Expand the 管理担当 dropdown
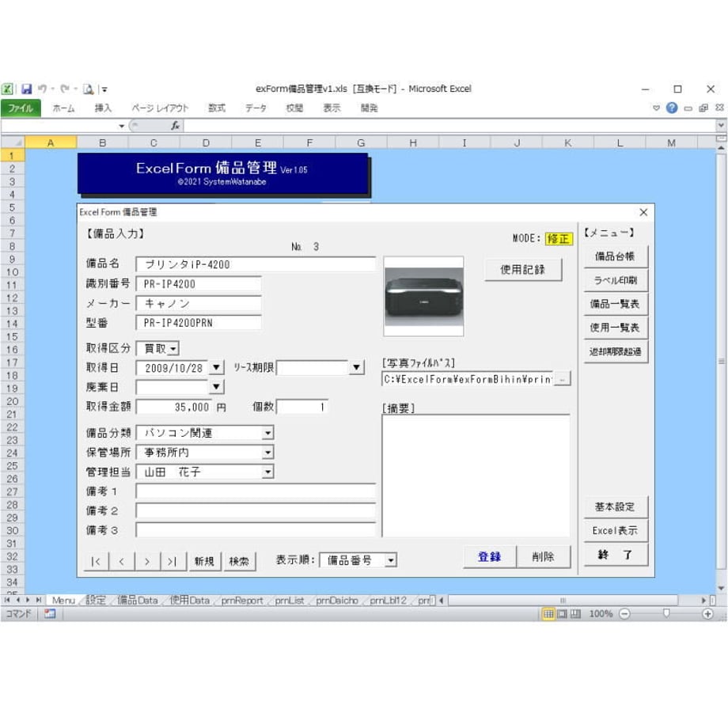 coord(268,472)
